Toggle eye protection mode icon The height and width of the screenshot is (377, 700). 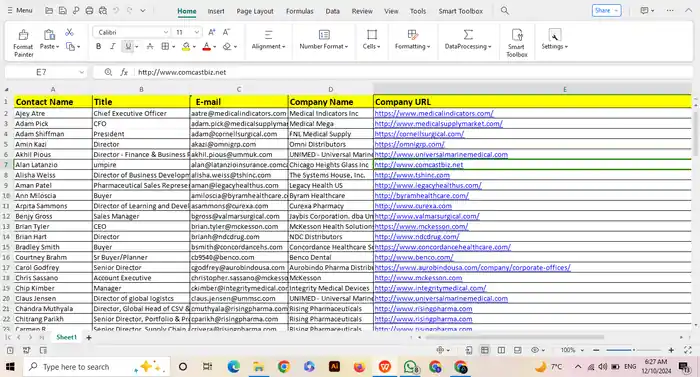535,350
